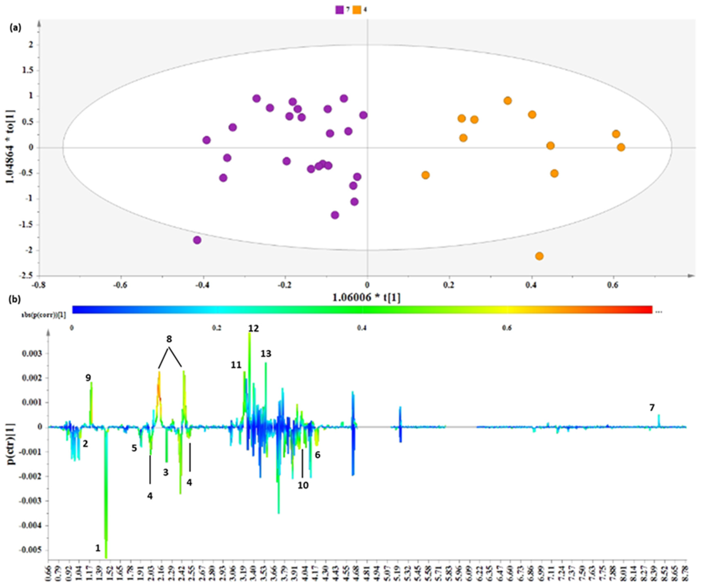
Task: Select the orange outlier point below the ellipse
Action: click(539, 256)
